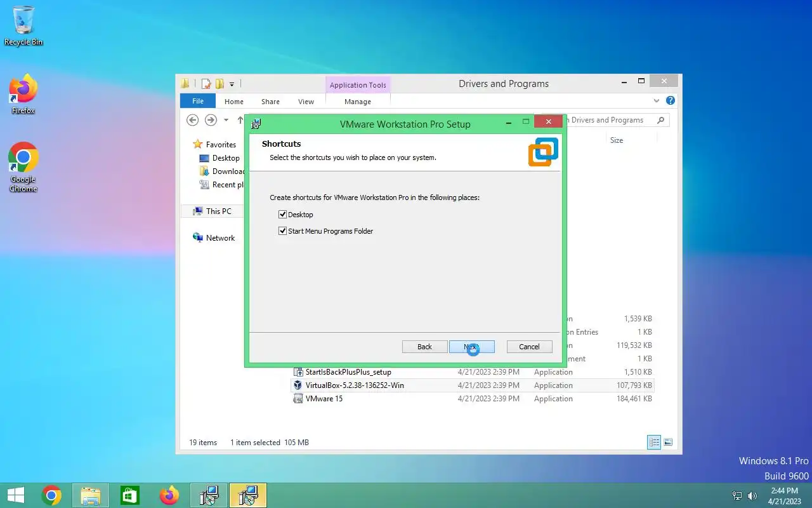Click the 107,793 KB size cell
The width and height of the screenshot is (812, 508).
pyautogui.click(x=634, y=385)
